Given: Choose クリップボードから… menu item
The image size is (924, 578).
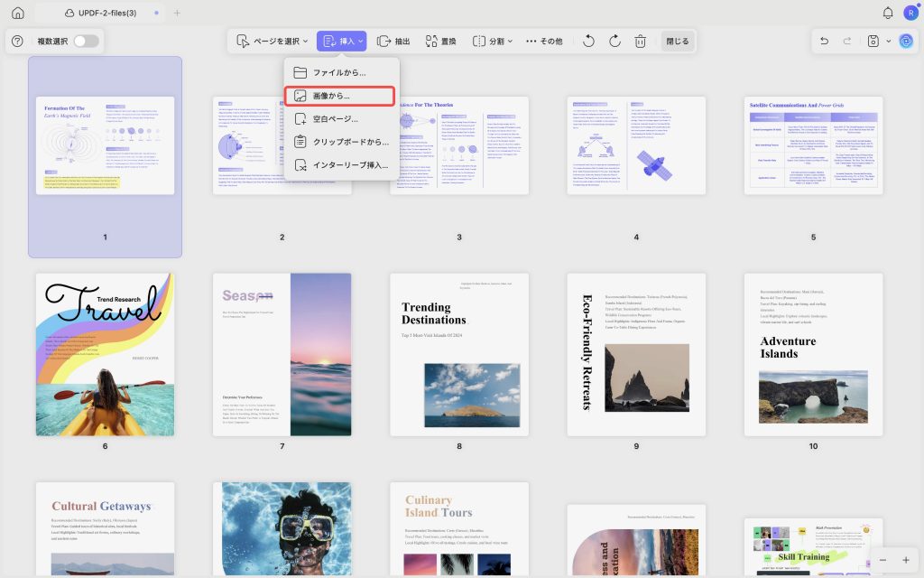Looking at the screenshot, I should (x=342, y=142).
